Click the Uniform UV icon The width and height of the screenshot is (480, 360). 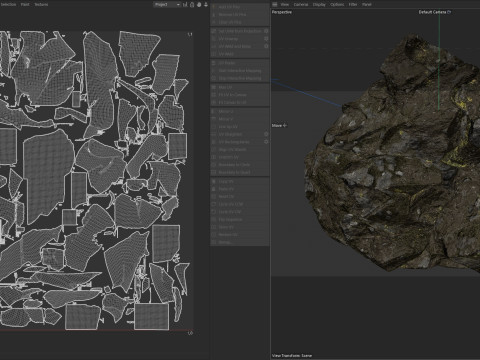point(214,157)
